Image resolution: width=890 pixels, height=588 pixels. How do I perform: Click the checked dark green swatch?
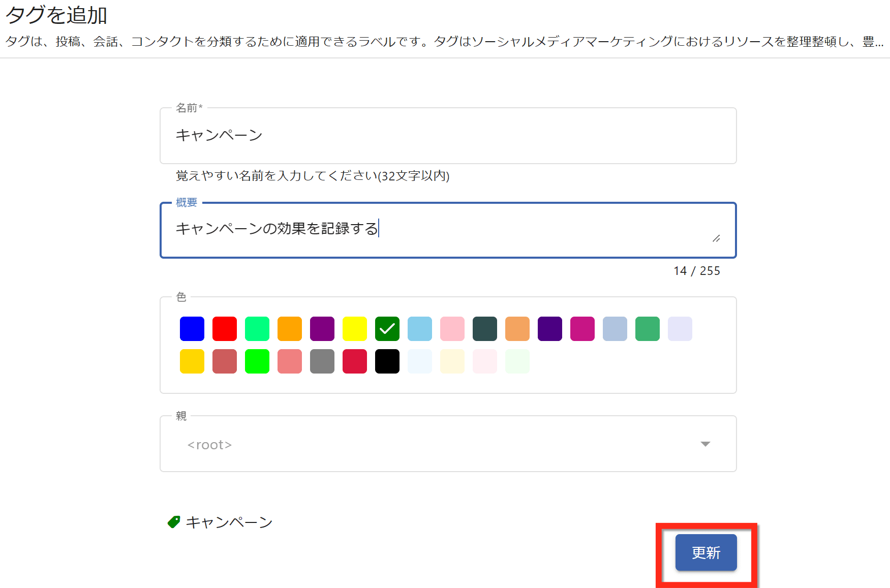pyautogui.click(x=387, y=329)
